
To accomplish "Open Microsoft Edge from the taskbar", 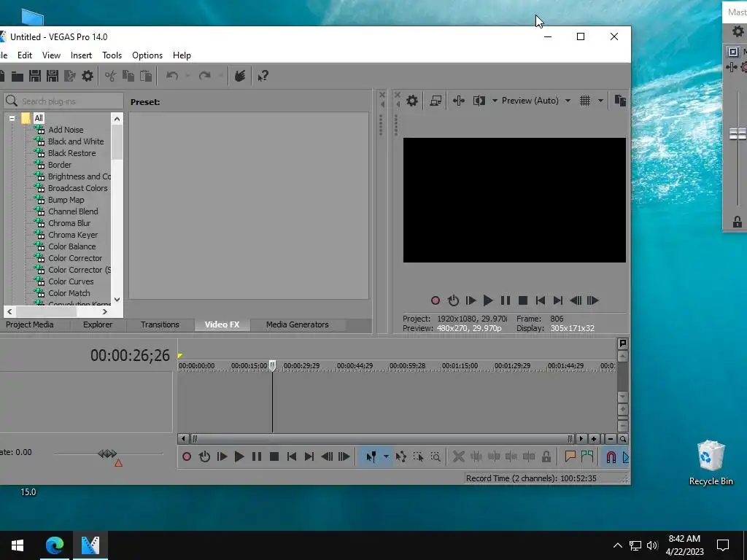I will click(x=54, y=545).
